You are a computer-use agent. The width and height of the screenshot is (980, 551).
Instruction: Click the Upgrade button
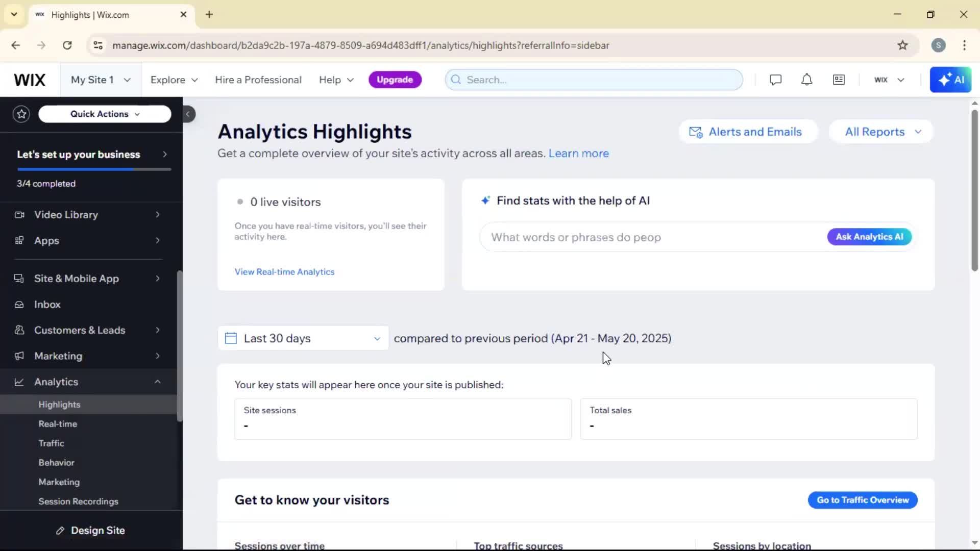[395, 80]
